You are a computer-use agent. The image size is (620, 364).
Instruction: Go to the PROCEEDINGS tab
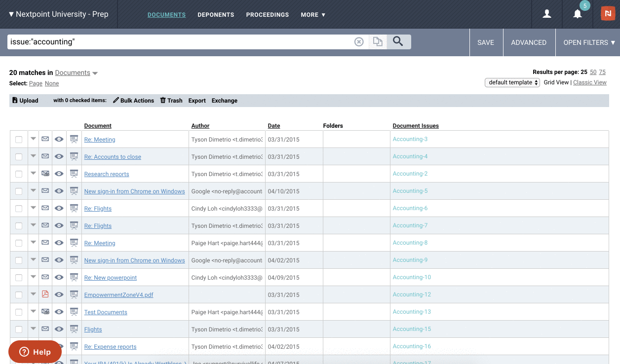click(x=268, y=15)
